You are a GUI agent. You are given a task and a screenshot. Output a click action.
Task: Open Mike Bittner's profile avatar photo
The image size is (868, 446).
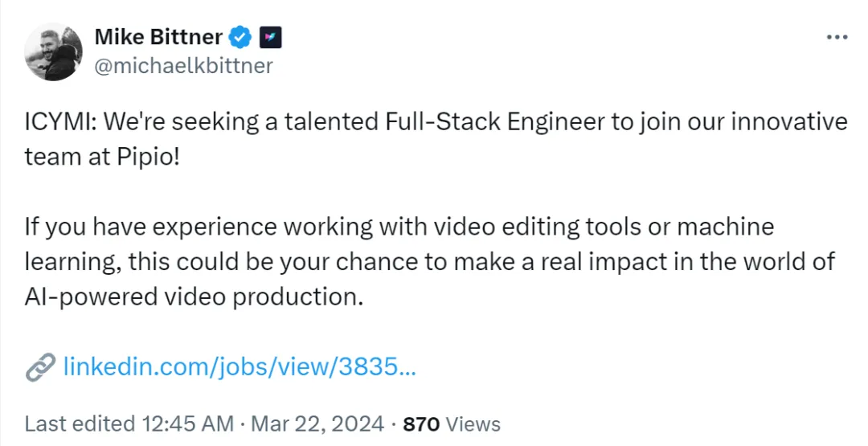click(x=53, y=52)
